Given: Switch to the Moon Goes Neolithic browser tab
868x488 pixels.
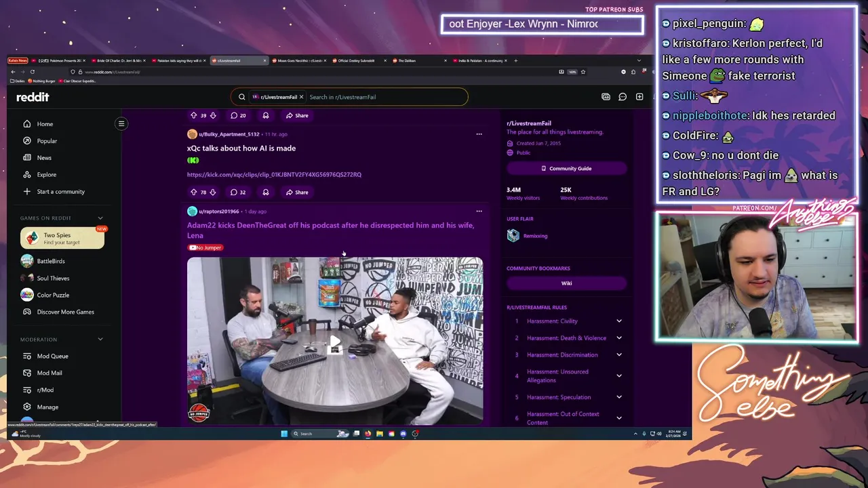Looking at the screenshot, I should (300, 60).
